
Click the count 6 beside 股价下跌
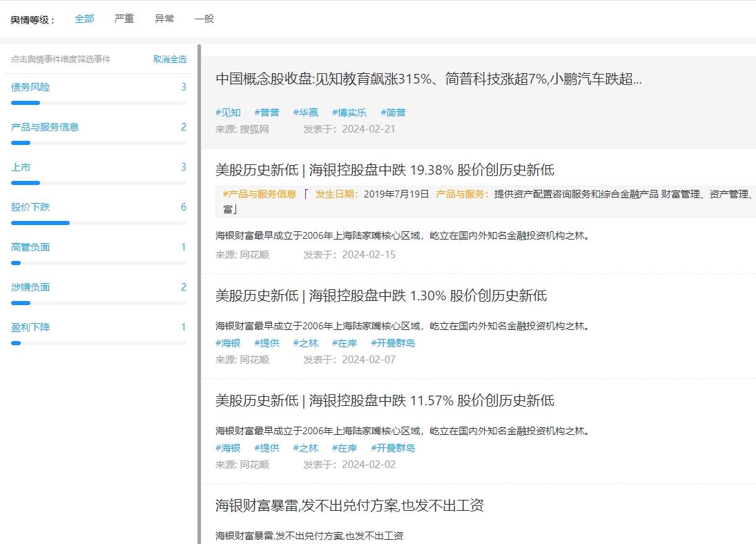(x=184, y=207)
